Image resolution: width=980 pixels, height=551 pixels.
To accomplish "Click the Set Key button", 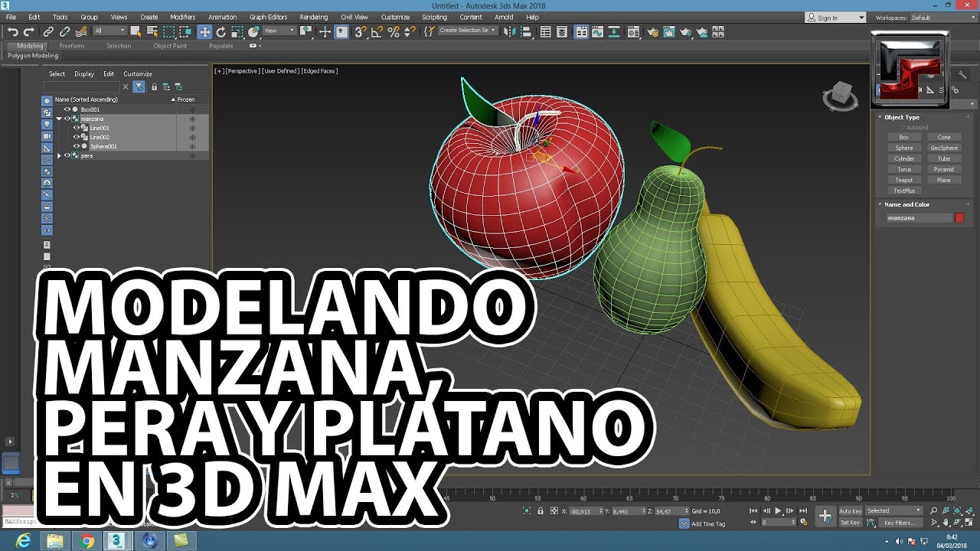I will click(x=850, y=523).
